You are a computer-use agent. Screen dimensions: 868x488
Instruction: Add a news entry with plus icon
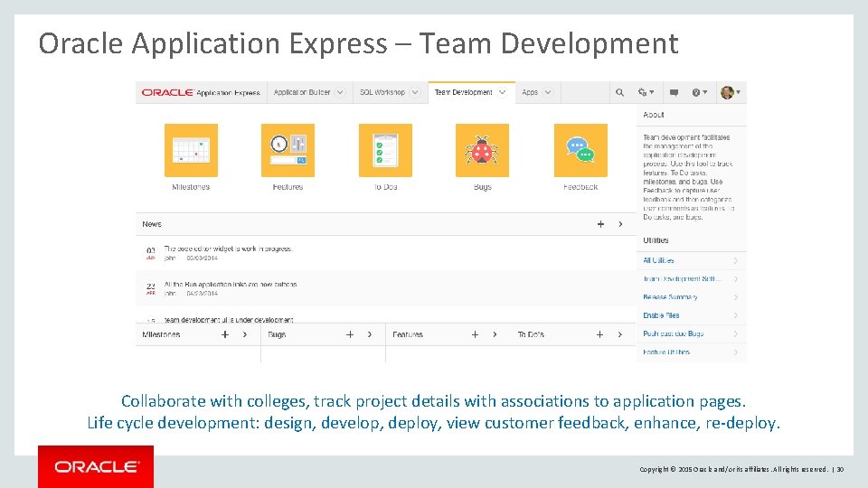tap(600, 224)
